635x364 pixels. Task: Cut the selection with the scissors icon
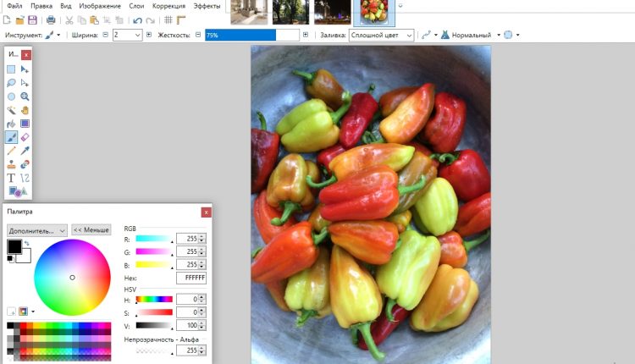[69, 19]
